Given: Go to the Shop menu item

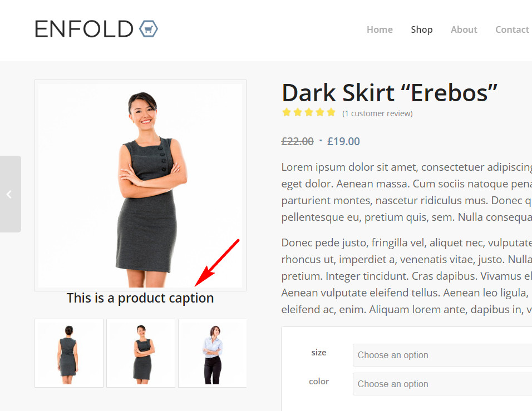Looking at the screenshot, I should click(x=422, y=29).
